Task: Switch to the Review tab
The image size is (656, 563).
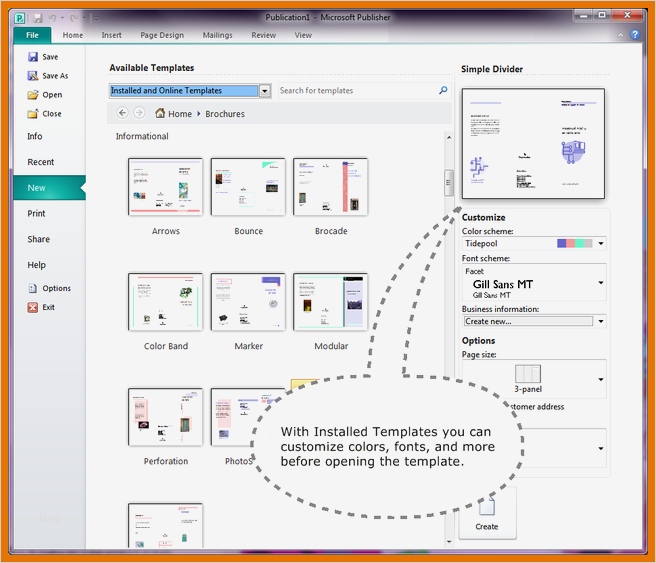Action: 264,35
